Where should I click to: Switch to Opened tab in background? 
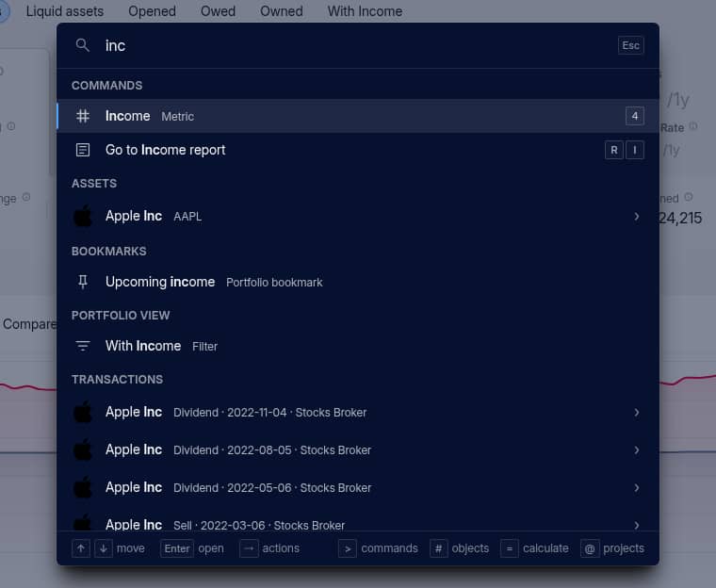[x=152, y=11]
